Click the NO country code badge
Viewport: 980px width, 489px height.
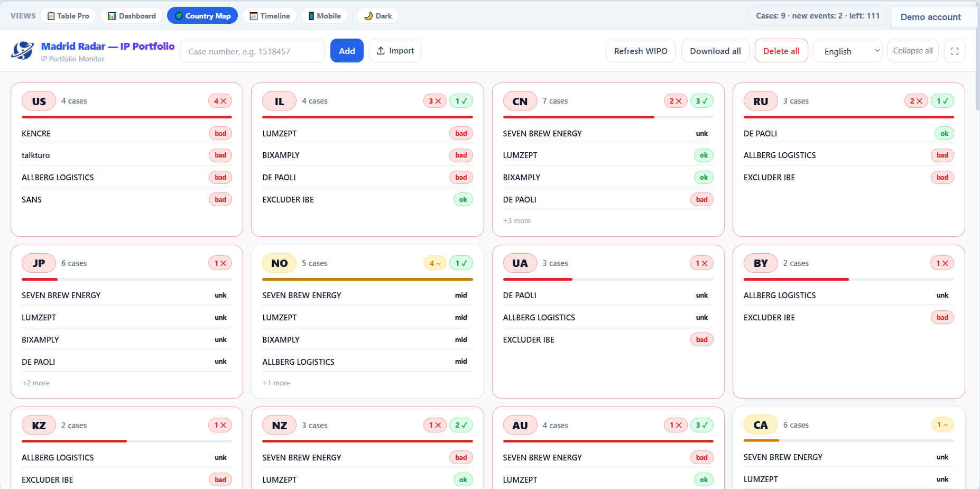coord(279,263)
